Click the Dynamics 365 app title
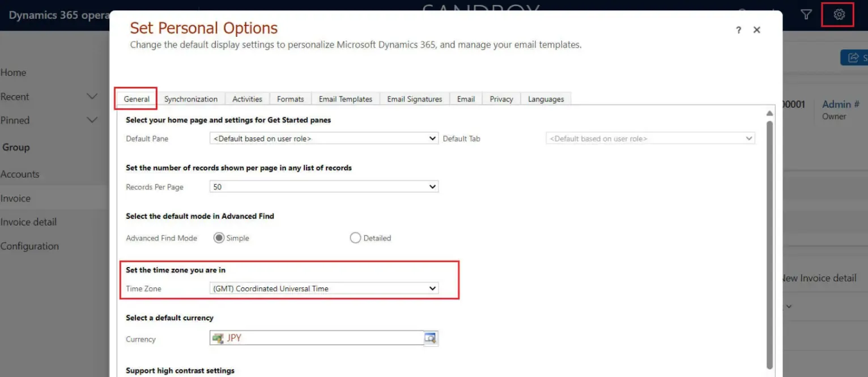 pos(59,15)
